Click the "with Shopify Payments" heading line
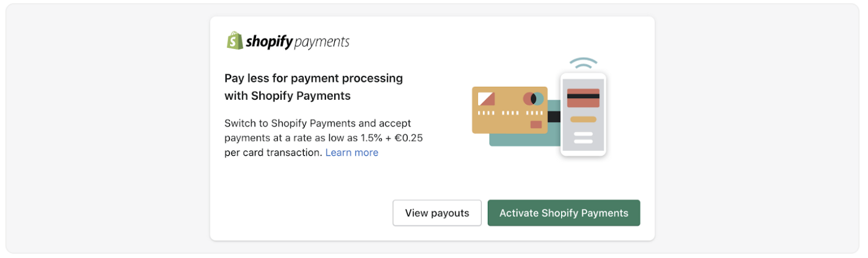 click(x=287, y=96)
